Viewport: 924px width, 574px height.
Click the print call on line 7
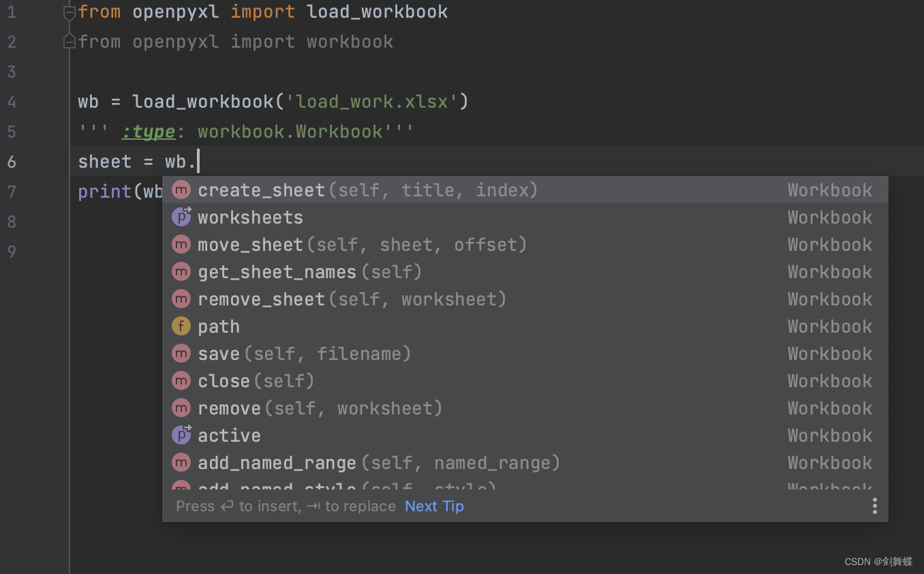point(105,192)
